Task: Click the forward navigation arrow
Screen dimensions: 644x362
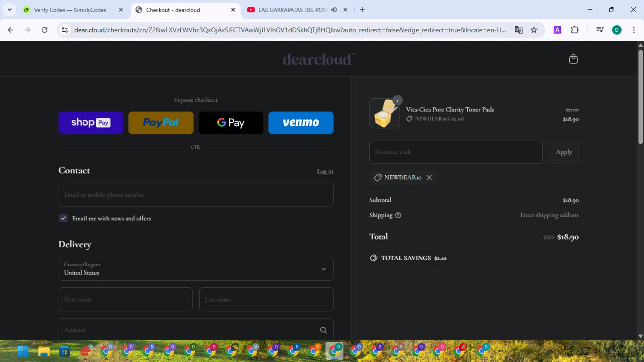Action: point(27,30)
